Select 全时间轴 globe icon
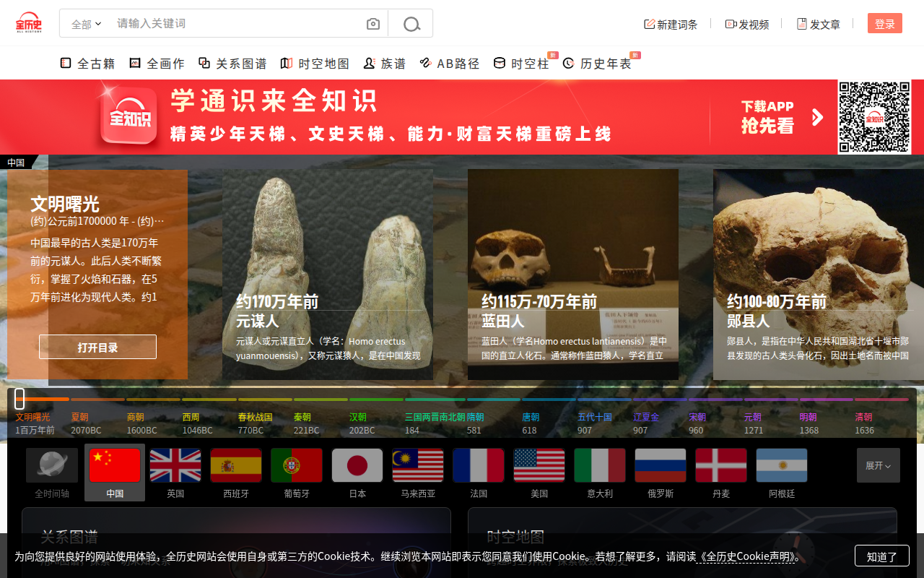Viewport: 924px width, 578px height. click(x=52, y=465)
